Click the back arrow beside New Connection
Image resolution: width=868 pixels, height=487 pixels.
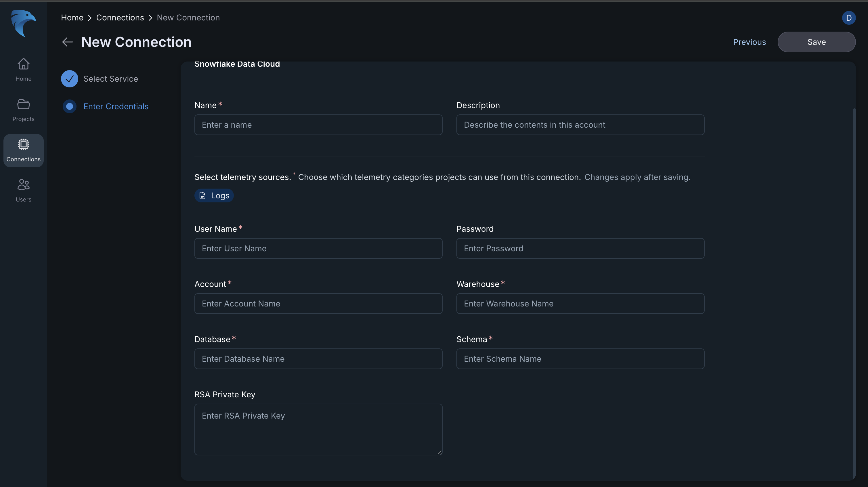(x=67, y=42)
